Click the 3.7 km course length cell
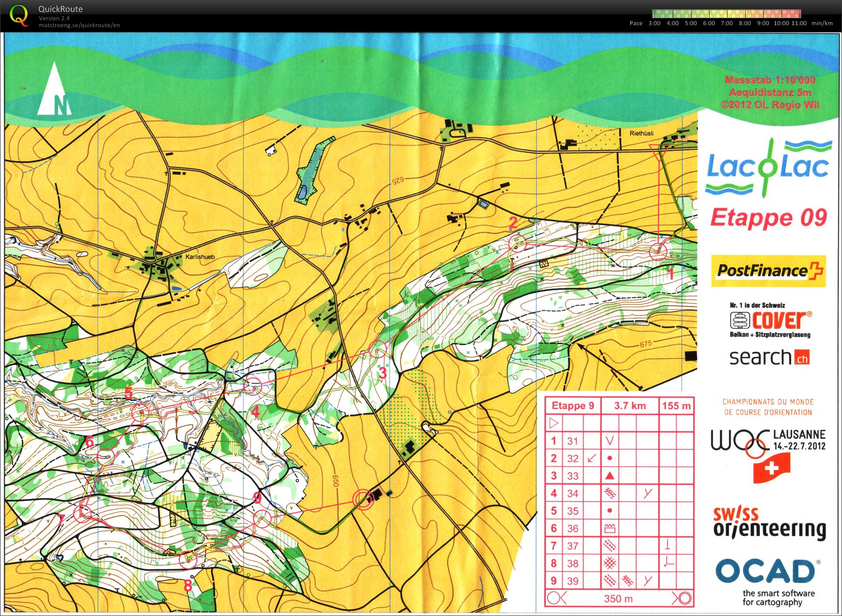The image size is (842, 616). [x=630, y=406]
